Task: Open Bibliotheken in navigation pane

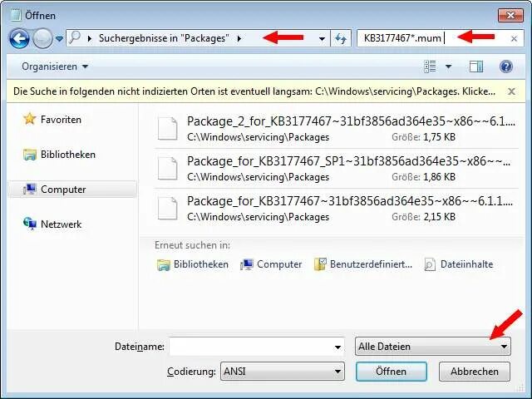Action: (x=68, y=155)
